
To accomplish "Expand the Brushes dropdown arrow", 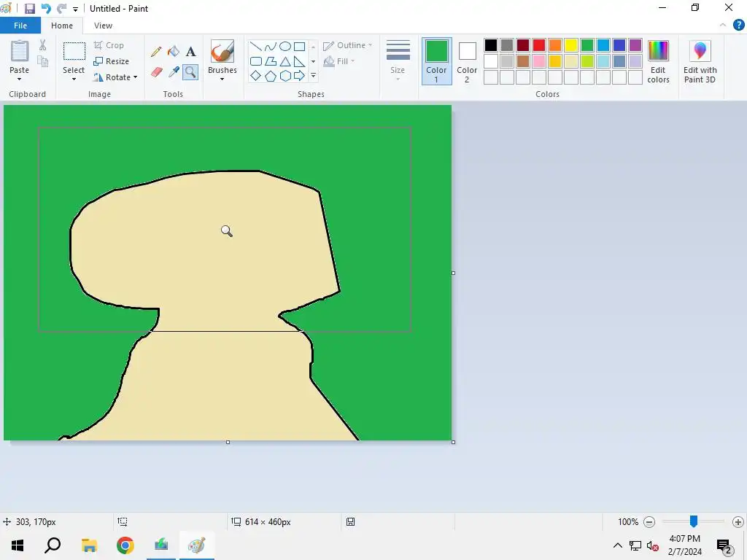I will pos(222,79).
